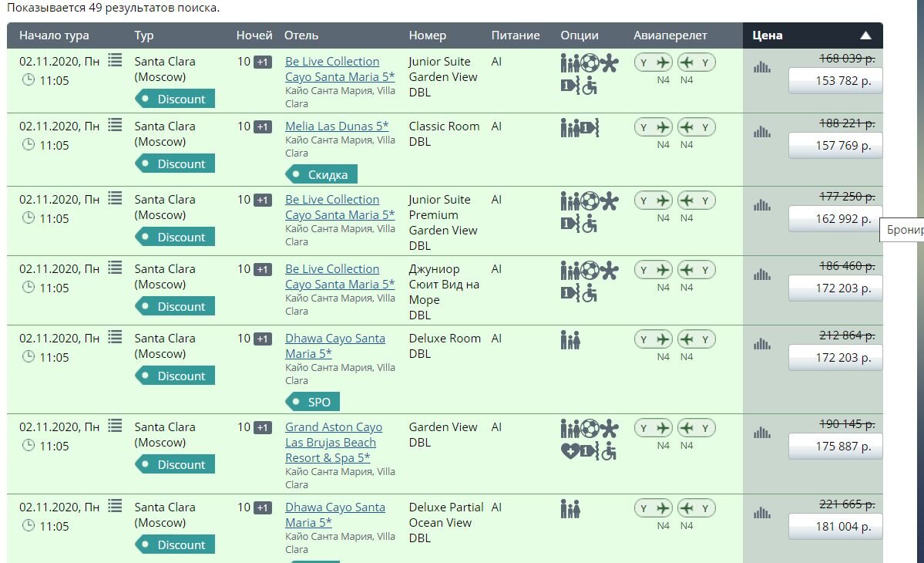
Task: Sort by Отель column header
Action: pyautogui.click(x=301, y=35)
